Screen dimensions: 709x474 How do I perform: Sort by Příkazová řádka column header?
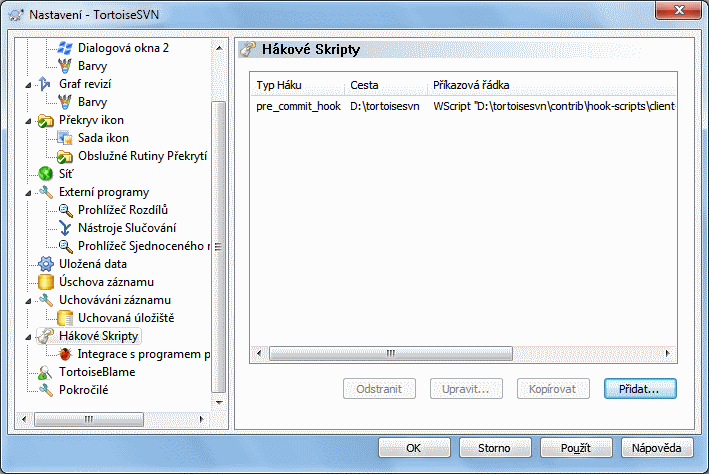pos(552,85)
